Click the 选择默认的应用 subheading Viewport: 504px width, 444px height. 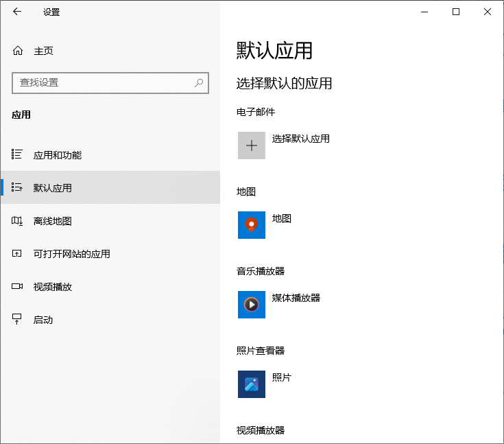pos(284,83)
